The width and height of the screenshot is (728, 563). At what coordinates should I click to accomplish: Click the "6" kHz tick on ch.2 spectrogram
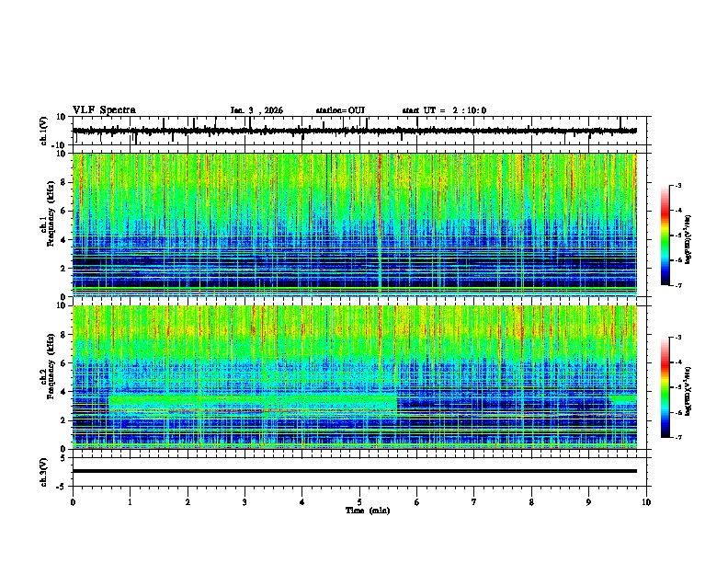(64, 363)
